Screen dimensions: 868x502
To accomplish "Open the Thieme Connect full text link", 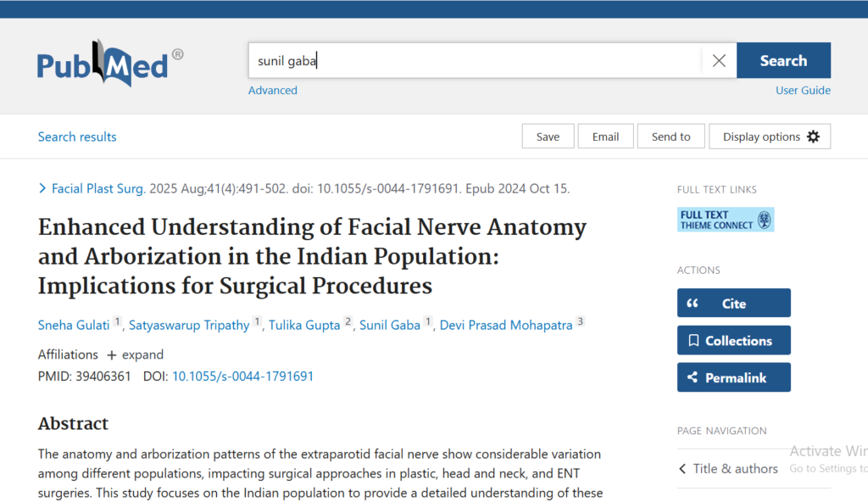I will coord(725,220).
